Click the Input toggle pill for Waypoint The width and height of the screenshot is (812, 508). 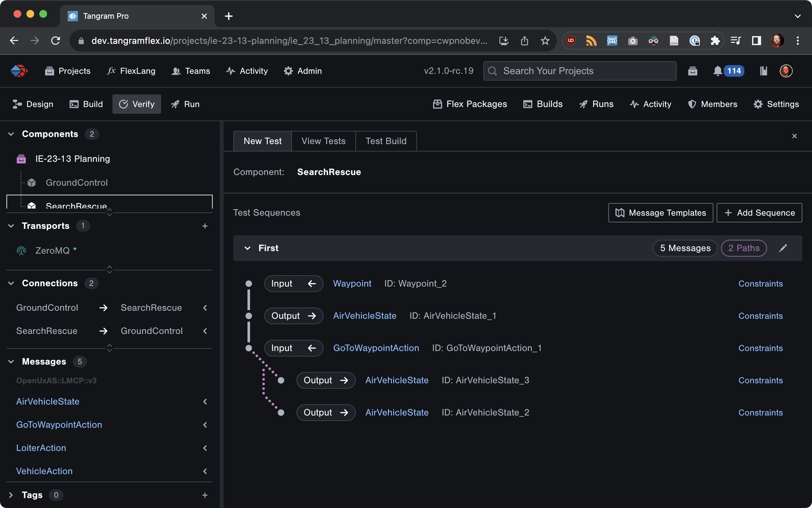[294, 284]
